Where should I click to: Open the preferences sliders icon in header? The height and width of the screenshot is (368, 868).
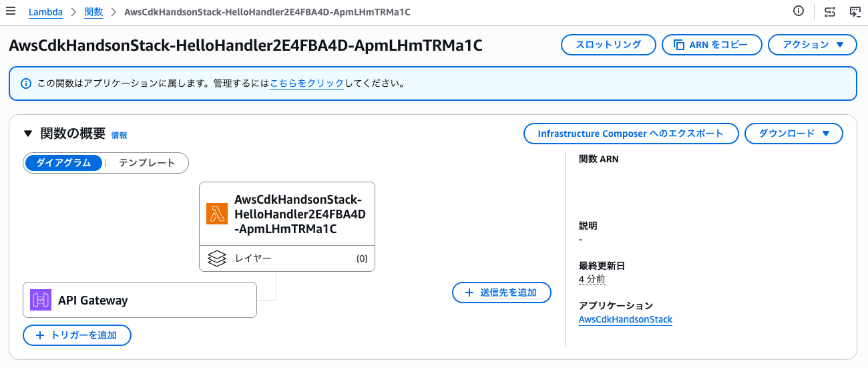[830, 11]
